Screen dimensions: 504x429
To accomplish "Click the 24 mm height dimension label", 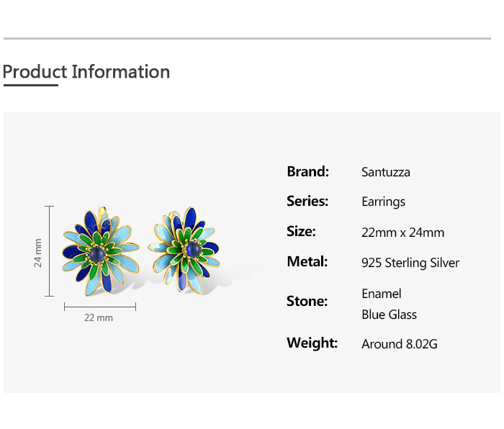I will (x=38, y=253).
